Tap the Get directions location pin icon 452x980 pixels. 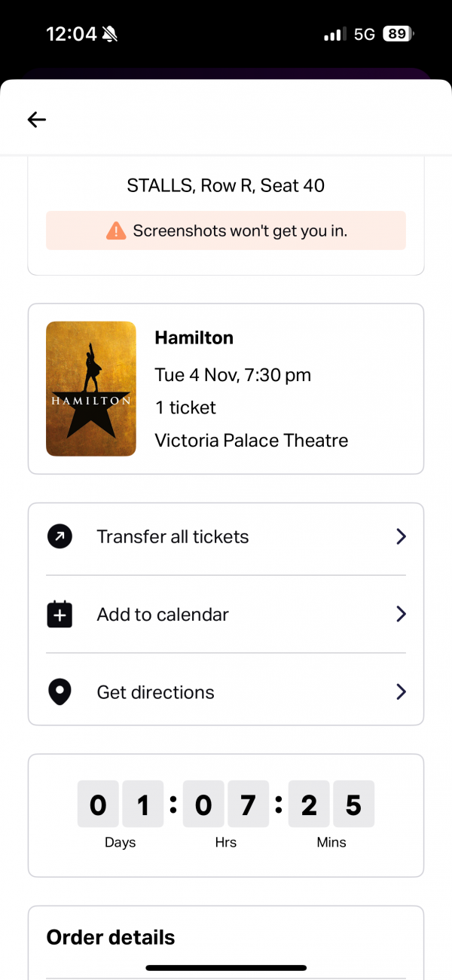coord(60,692)
